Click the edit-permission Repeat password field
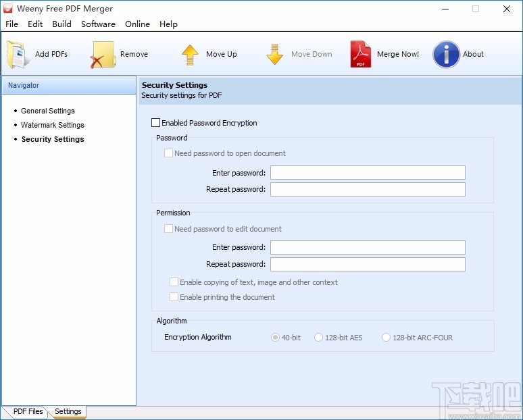This screenshot has height=420, width=523. [368, 264]
